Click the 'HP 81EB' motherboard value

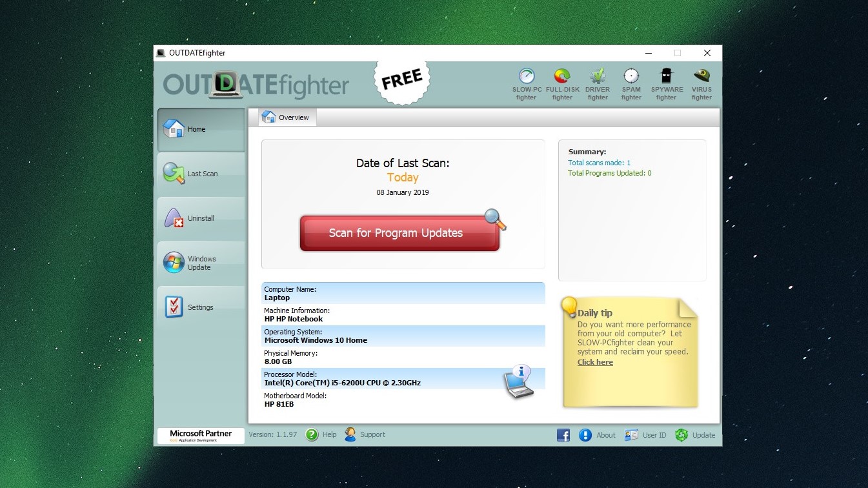click(279, 405)
